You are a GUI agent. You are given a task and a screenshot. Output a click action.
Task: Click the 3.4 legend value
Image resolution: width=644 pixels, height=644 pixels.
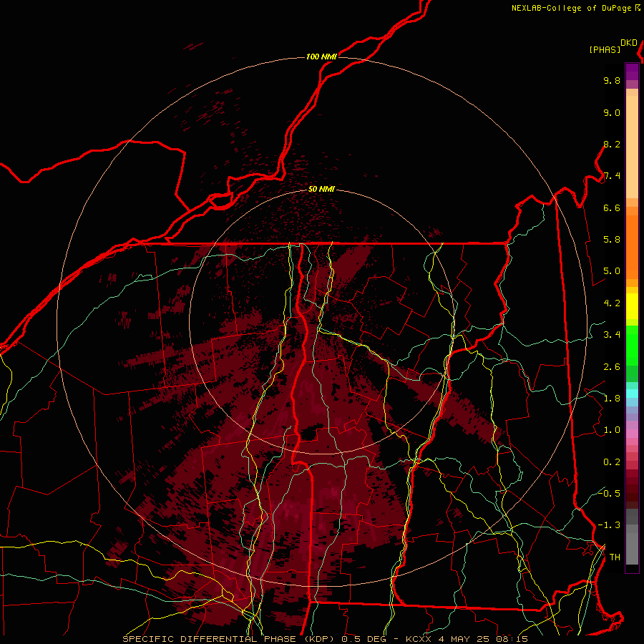pyautogui.click(x=612, y=335)
